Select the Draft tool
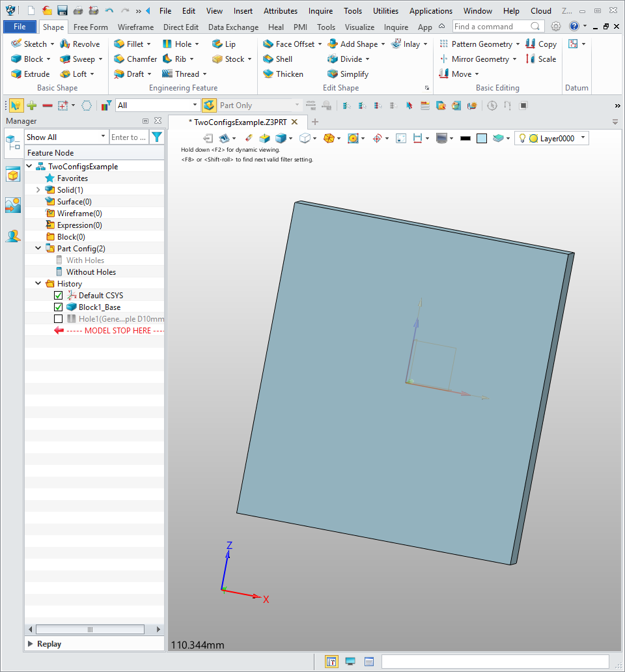 [x=129, y=74]
